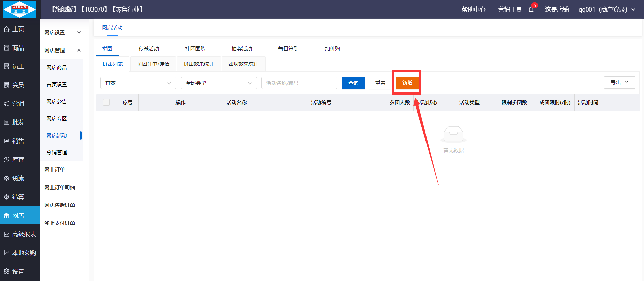Click the blue 查询 button

(x=353, y=83)
